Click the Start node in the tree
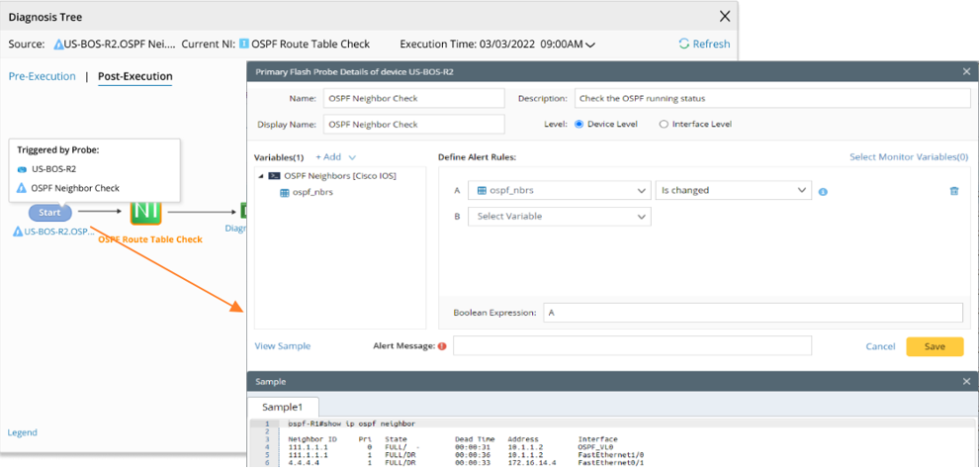Screen dimensions: 980x472 (x=49, y=212)
